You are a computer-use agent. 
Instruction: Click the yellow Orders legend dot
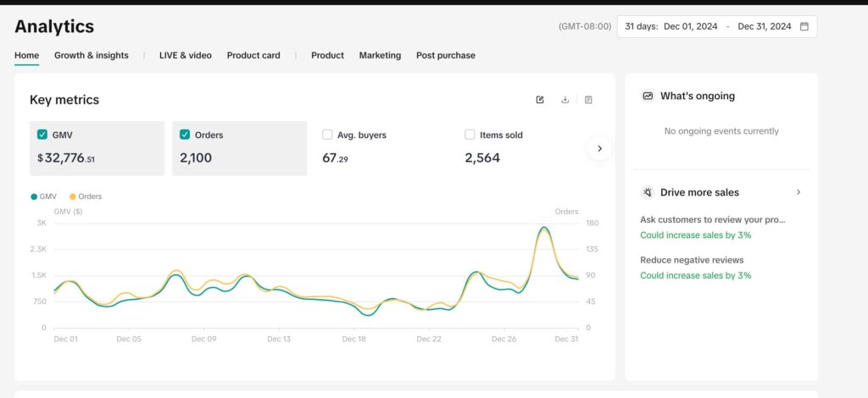point(73,196)
